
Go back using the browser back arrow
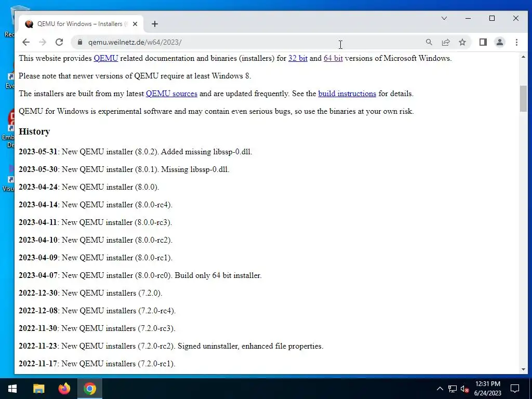[x=26, y=42]
